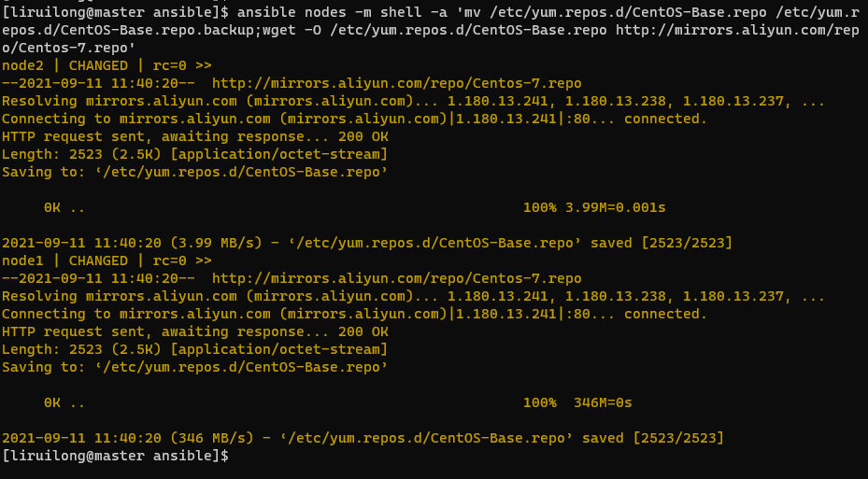Click the wget URL in node2 output
Screen dimensions: 868x479
coord(396,83)
